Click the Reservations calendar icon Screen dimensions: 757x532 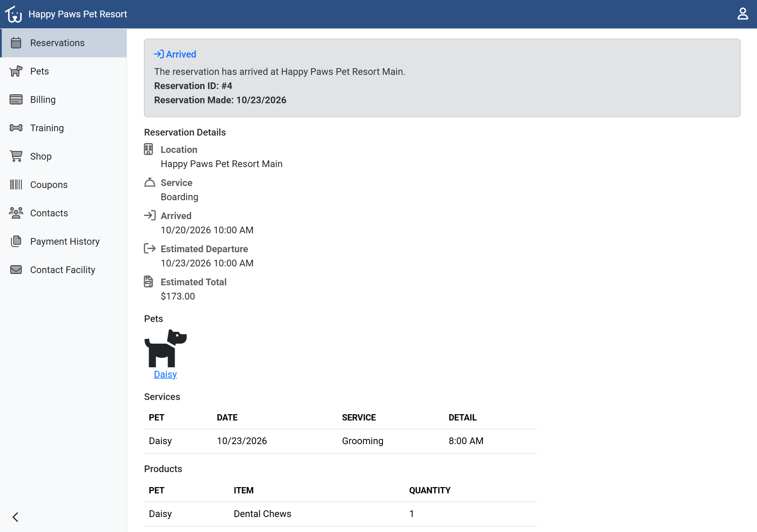(x=16, y=43)
